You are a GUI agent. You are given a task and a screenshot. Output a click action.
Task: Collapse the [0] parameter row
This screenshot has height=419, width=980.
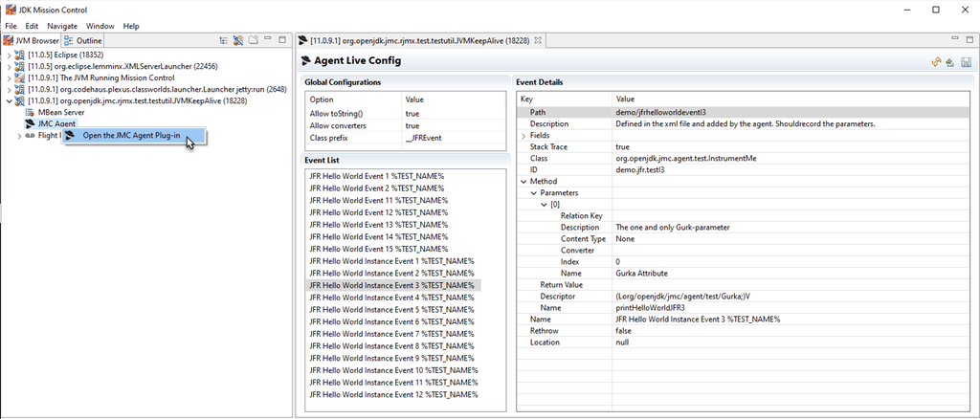[x=545, y=205]
